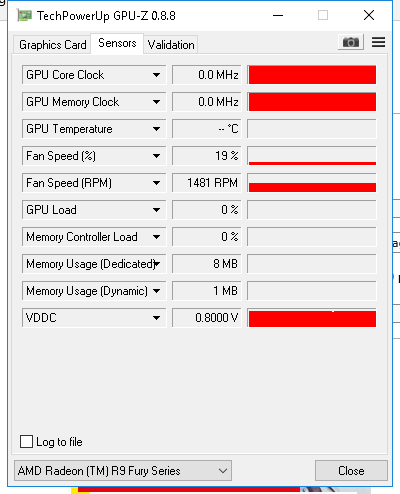Switch to the Graphics Card tab
This screenshot has width=400, height=494.
click(52, 45)
